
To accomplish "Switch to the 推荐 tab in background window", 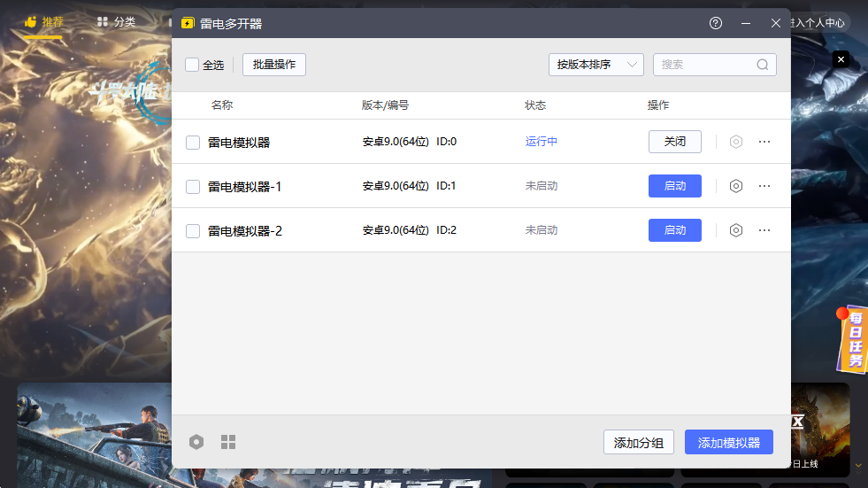I will [x=44, y=22].
